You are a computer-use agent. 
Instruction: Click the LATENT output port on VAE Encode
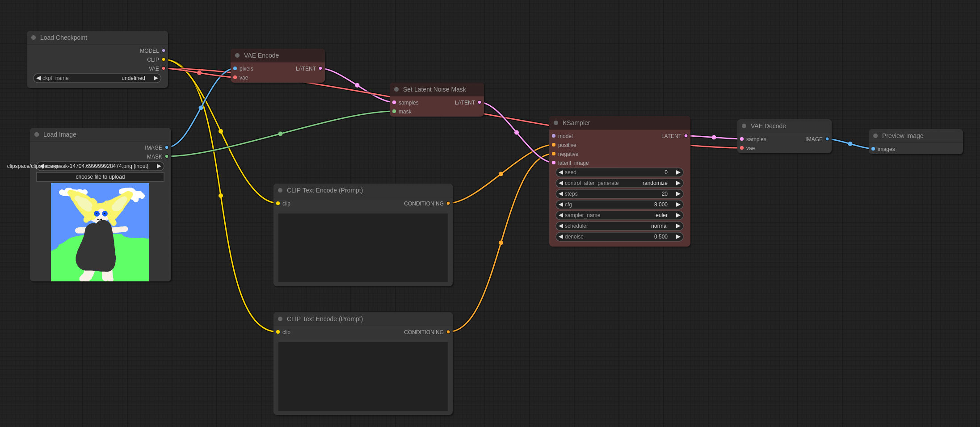point(320,68)
